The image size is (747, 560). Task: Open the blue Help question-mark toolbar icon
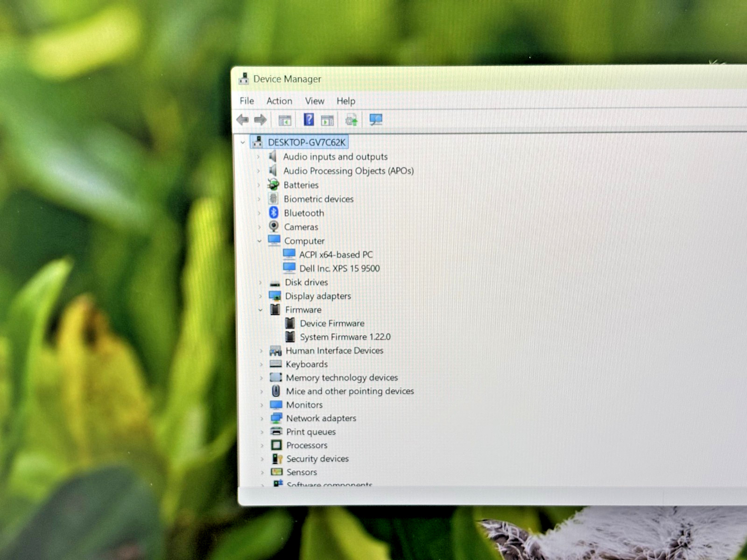(309, 119)
